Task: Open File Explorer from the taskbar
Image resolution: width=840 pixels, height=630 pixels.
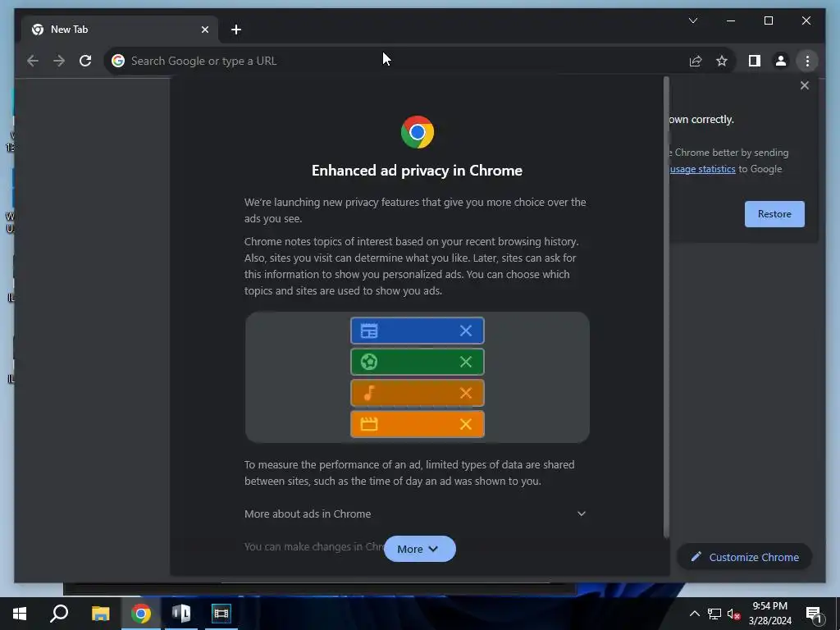Action: click(100, 614)
